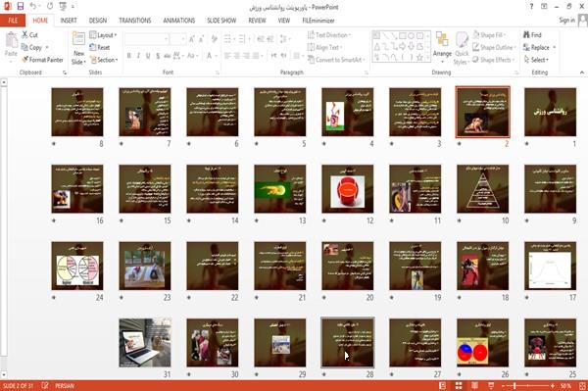Activate the Format Painter

tap(43, 60)
